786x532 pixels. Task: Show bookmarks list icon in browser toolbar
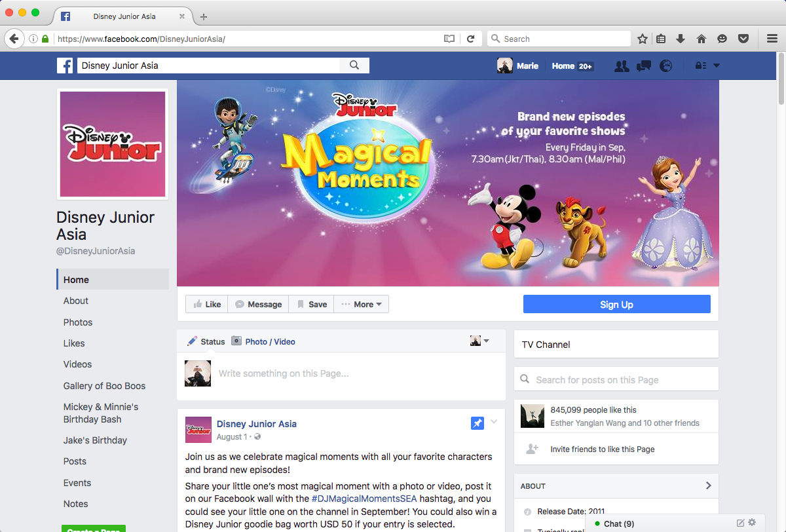point(661,39)
